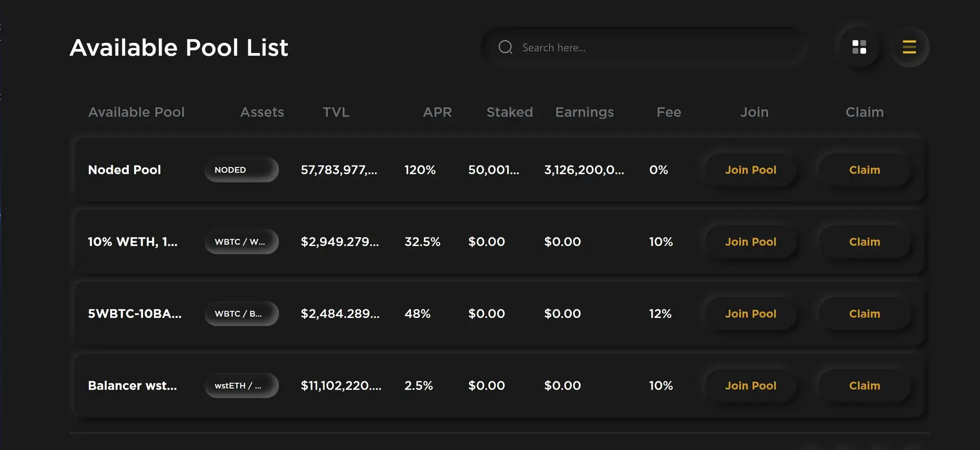The height and width of the screenshot is (450, 980).
Task: Select the wstETH asset tag
Action: (241, 386)
